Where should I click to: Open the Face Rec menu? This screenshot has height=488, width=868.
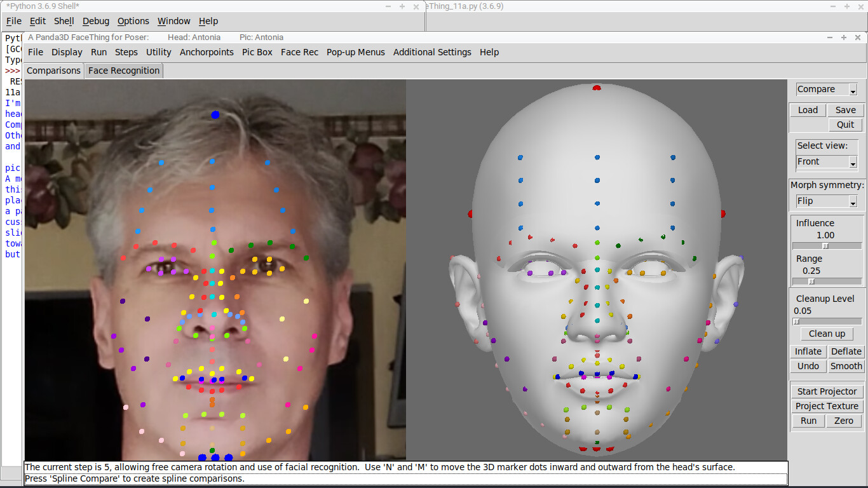tap(299, 52)
